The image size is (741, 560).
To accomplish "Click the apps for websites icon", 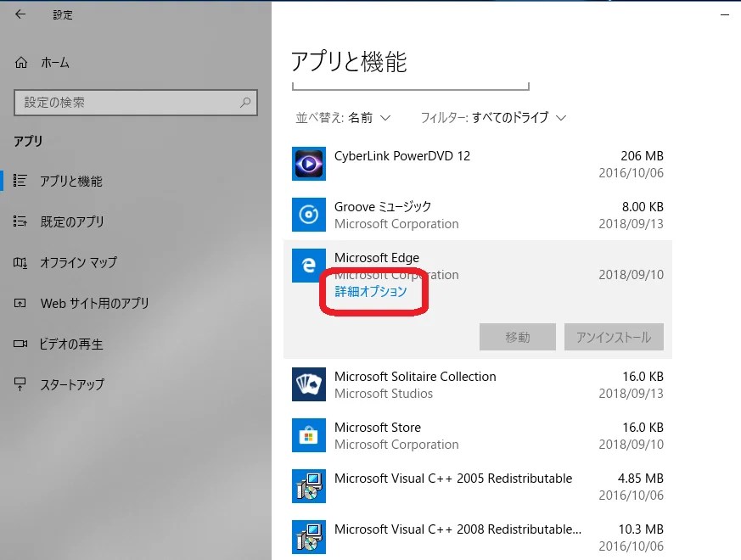I will pyautogui.click(x=20, y=303).
